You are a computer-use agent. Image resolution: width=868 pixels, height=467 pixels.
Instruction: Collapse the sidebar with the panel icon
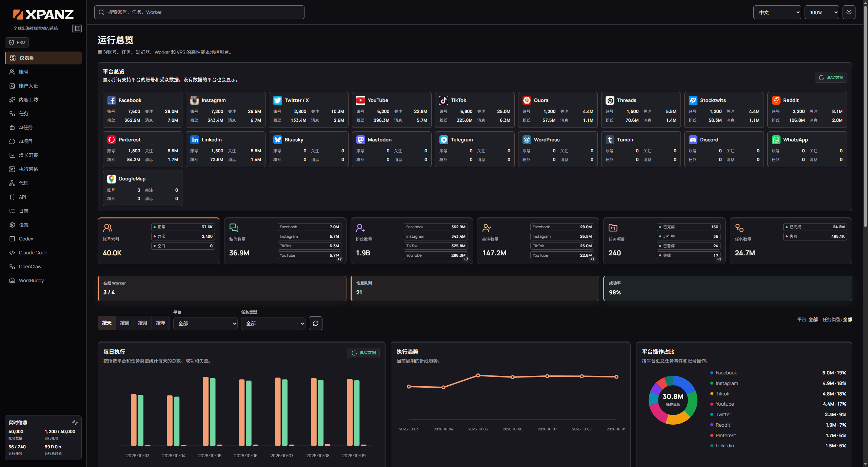click(x=77, y=28)
